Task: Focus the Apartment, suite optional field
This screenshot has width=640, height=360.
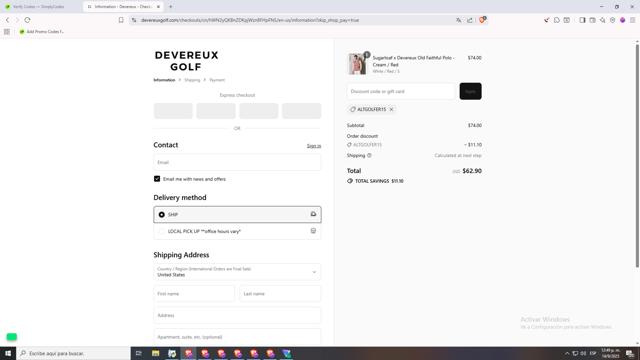Action: pos(237,337)
